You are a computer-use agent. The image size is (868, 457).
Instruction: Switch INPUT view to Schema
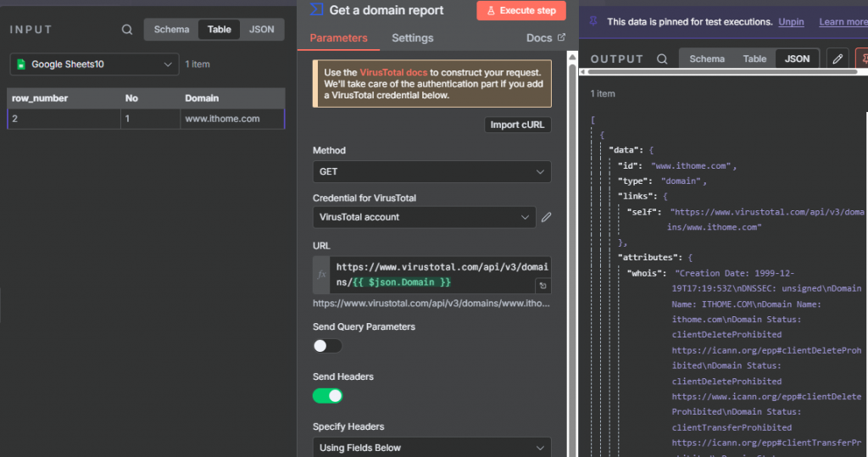pyautogui.click(x=171, y=30)
